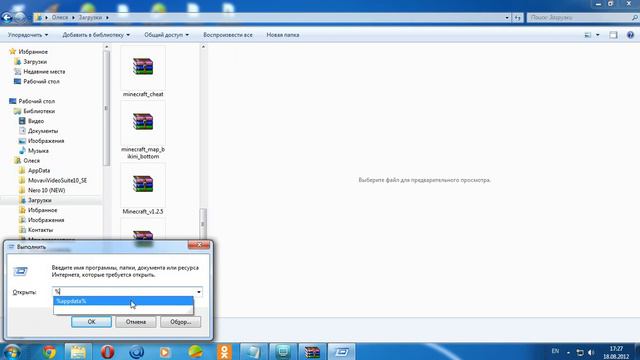The height and width of the screenshot is (360, 640).
Task: Select Рабочий стол under Избранное
Action: pyautogui.click(x=37, y=81)
